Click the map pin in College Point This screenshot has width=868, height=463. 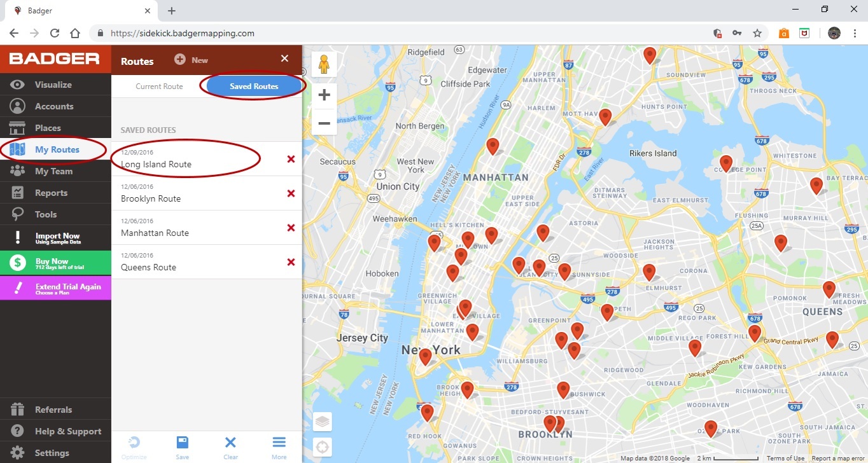[725, 164]
